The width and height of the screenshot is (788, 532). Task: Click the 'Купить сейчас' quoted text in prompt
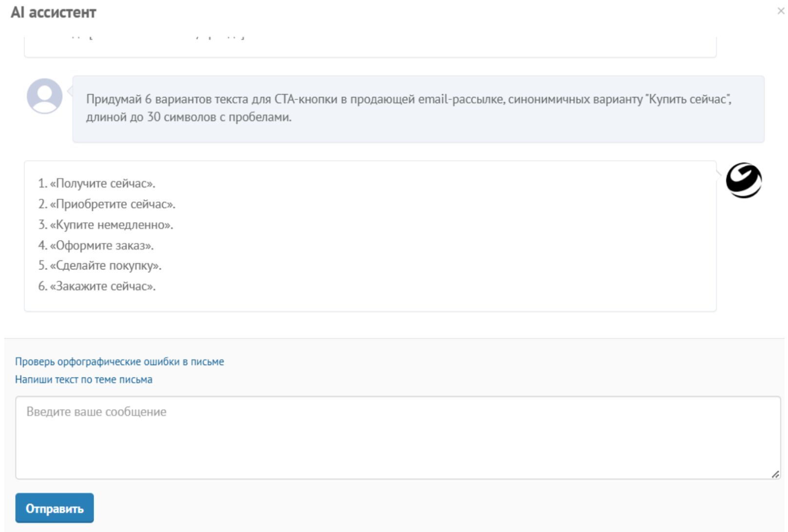tap(688, 99)
